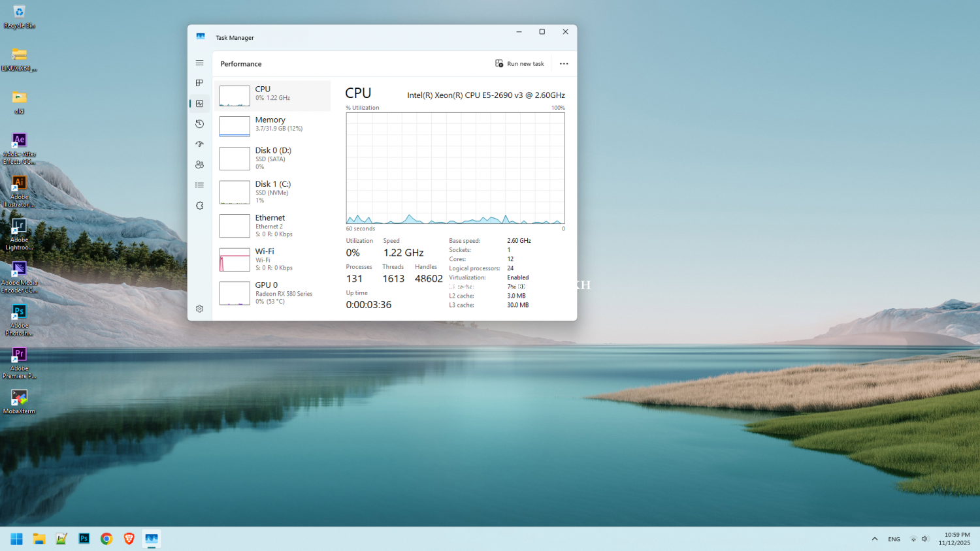Select GPU 0 Radeon RX 580 item
Screen dimensions: 980x551
272,293
